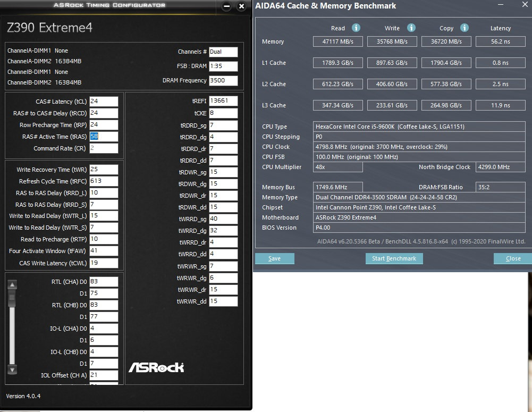Select the Refresh Cycle Time (tRFC) field

(x=104, y=181)
